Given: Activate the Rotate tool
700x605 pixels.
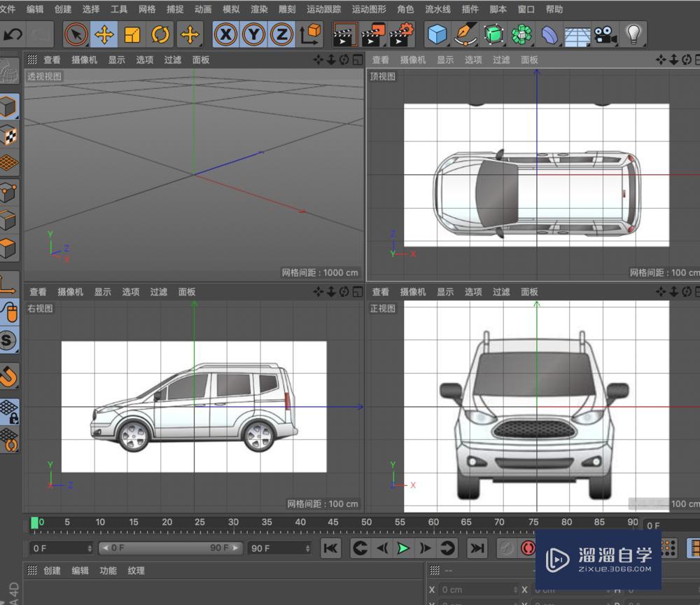Looking at the screenshot, I should [x=160, y=34].
